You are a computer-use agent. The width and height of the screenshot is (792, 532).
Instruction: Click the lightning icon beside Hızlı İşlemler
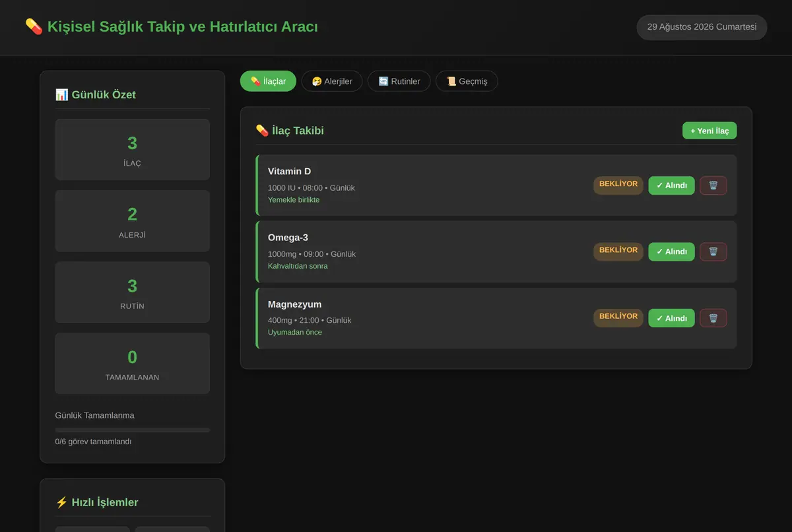click(61, 502)
